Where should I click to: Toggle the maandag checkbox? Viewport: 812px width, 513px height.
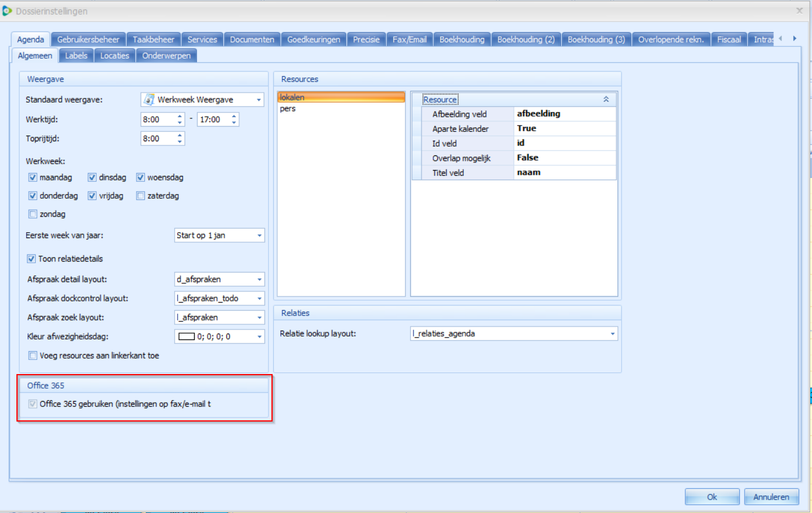pos(33,177)
